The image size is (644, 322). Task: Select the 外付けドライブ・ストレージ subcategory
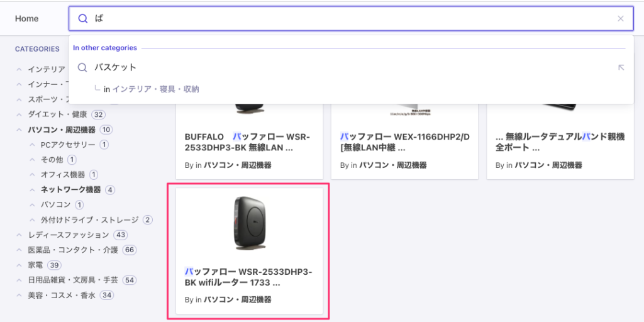coord(89,219)
